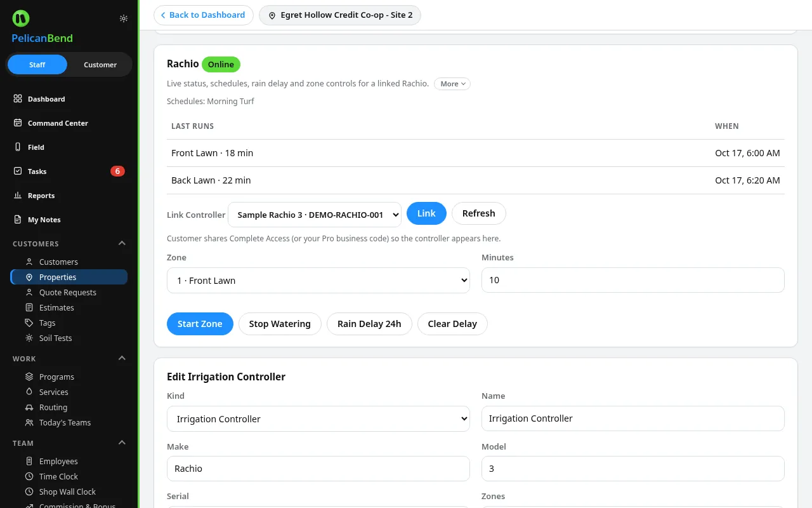Click the Minutes input field
The width and height of the screenshot is (812, 508).
[633, 280]
